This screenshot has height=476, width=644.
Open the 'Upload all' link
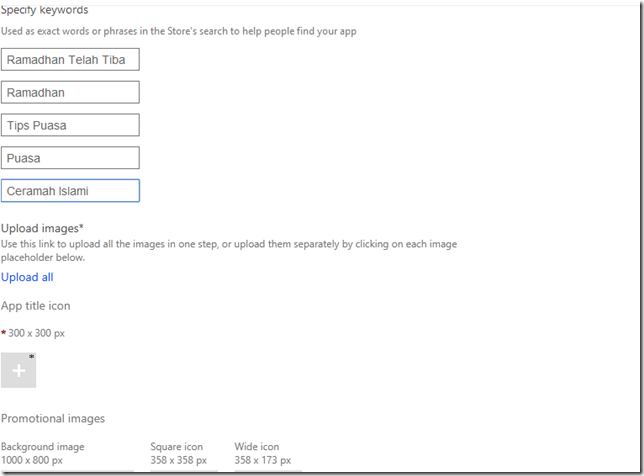point(27,277)
